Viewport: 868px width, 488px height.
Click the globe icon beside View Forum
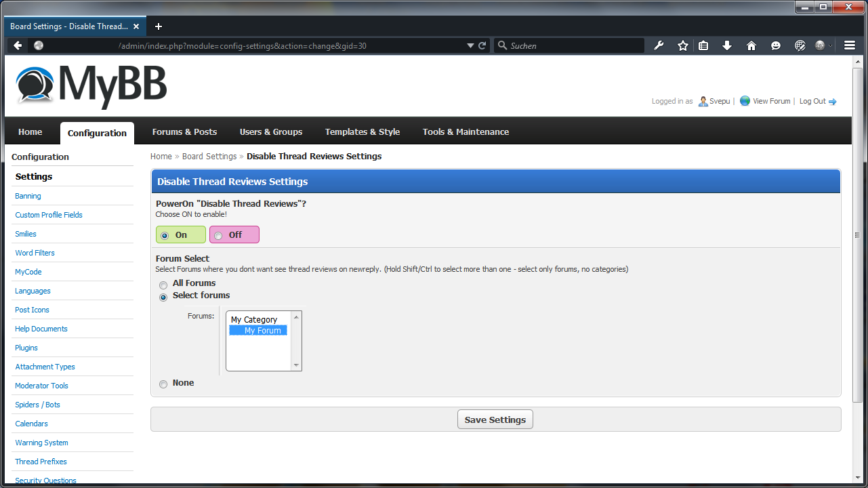point(745,101)
